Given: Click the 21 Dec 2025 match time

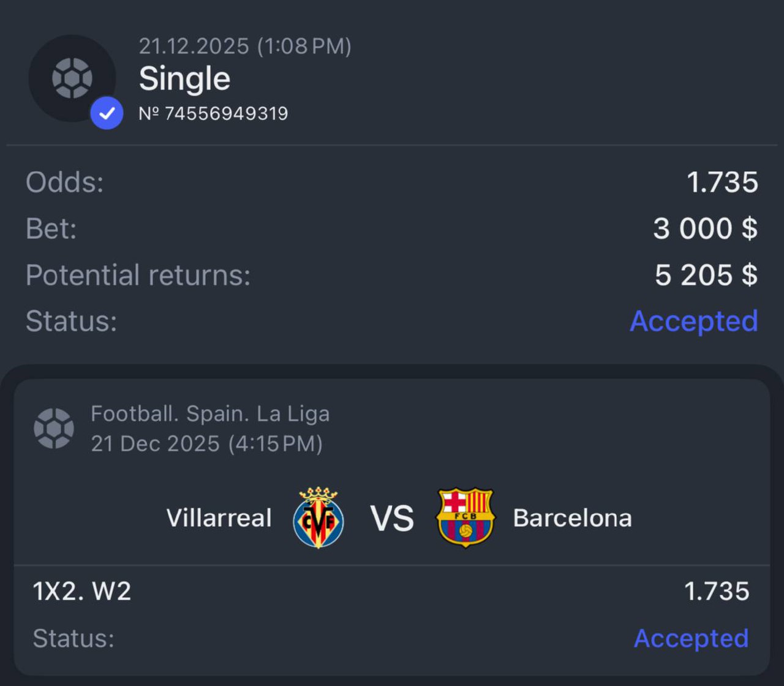Looking at the screenshot, I should [207, 443].
